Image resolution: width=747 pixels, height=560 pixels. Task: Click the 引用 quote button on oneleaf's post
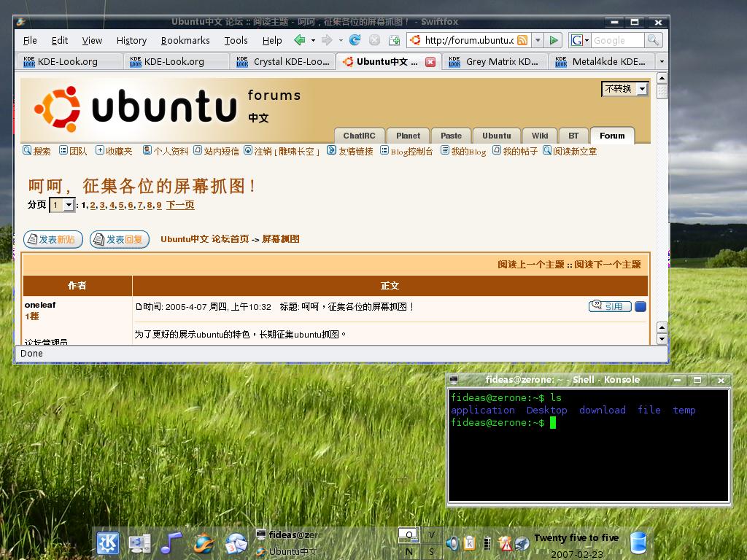(x=611, y=306)
